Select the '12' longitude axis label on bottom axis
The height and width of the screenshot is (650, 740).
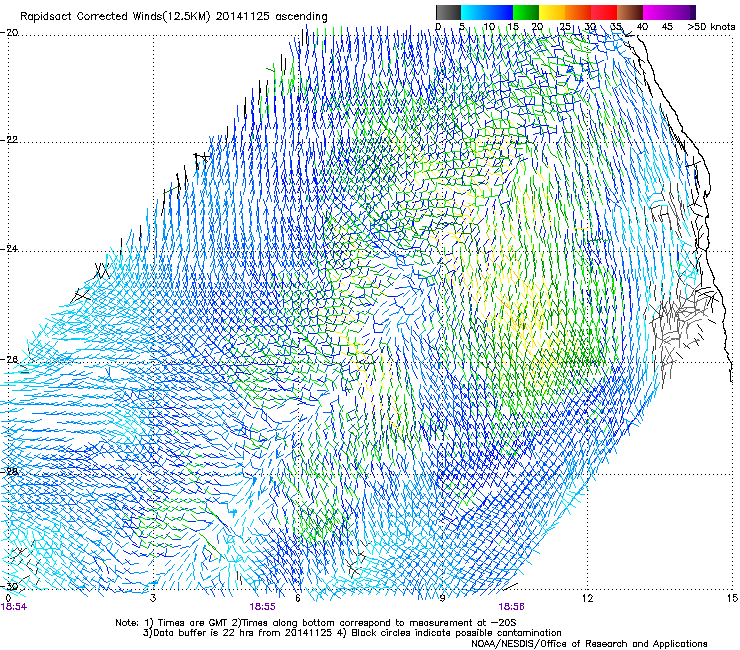pyautogui.click(x=588, y=598)
